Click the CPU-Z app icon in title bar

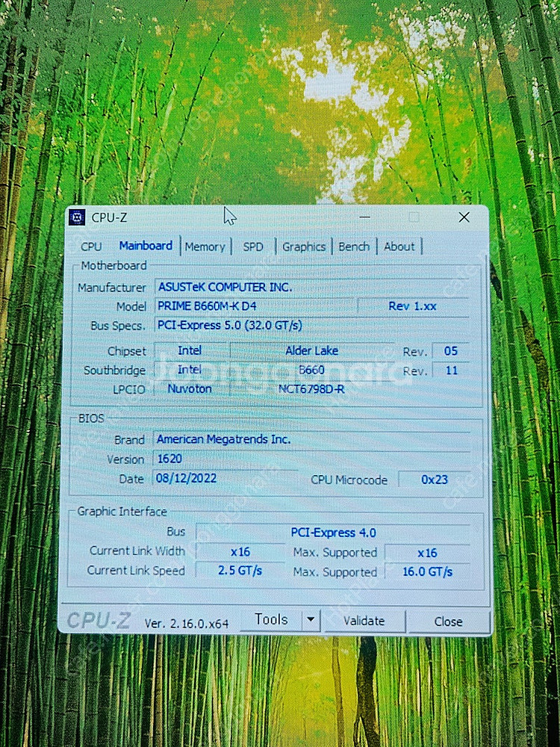77,217
